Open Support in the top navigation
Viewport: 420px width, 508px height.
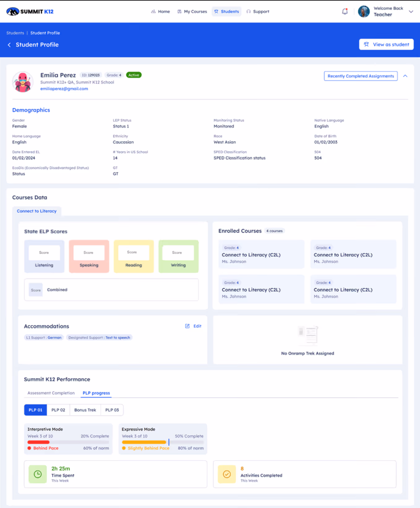[x=258, y=11]
